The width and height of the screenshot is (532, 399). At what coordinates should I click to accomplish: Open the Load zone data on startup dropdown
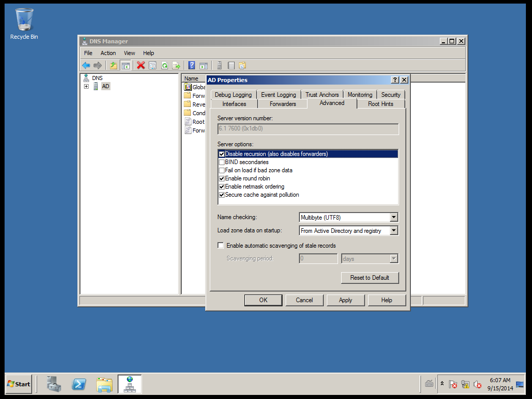tap(394, 230)
